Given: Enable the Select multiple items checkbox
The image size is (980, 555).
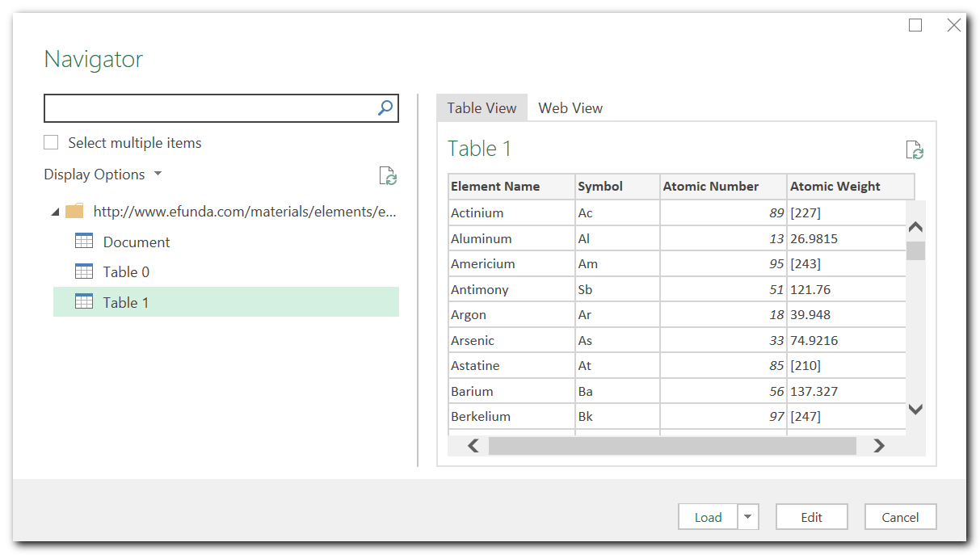Looking at the screenshot, I should click(51, 142).
